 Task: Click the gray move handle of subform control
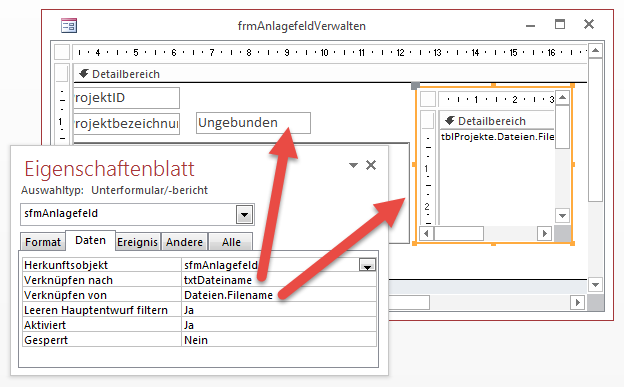415,86
